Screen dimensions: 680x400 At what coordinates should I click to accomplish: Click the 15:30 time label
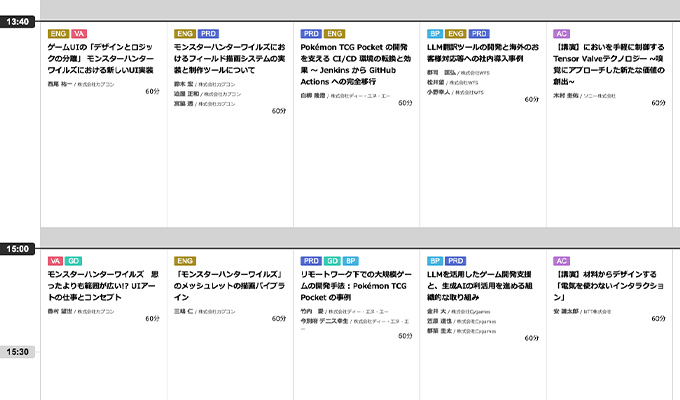coord(17,352)
